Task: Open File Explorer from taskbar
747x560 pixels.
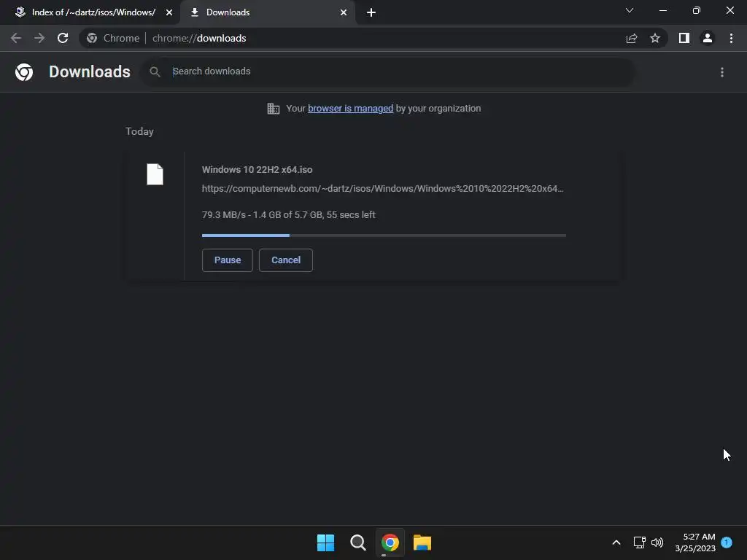Action: pyautogui.click(x=422, y=542)
